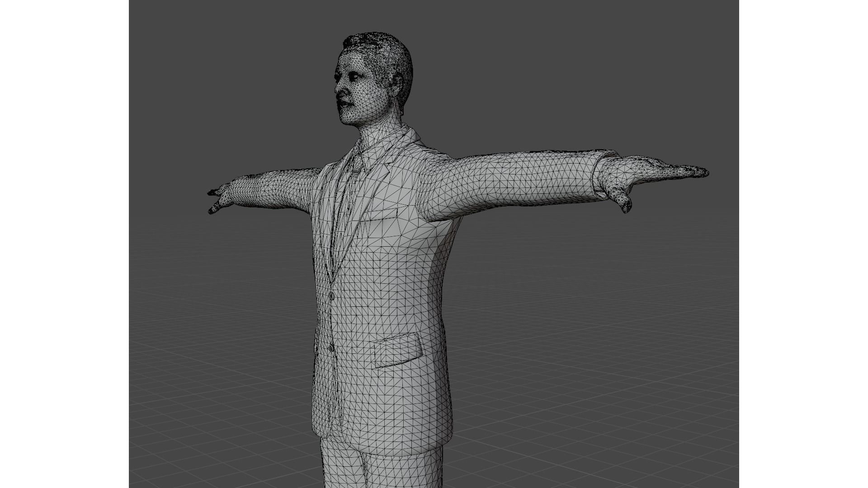Select the lower jacket button
Viewport: 868px width, 488px height.
331,348
